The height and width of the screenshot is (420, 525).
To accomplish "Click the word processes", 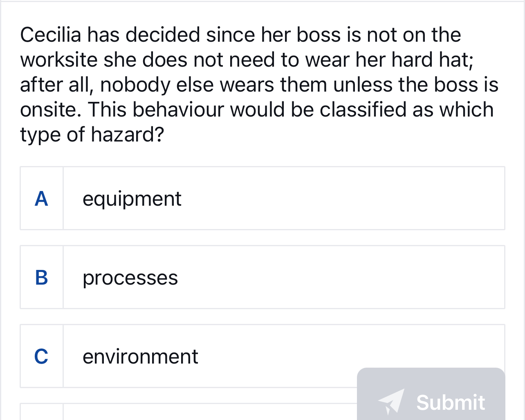I will click(130, 279).
